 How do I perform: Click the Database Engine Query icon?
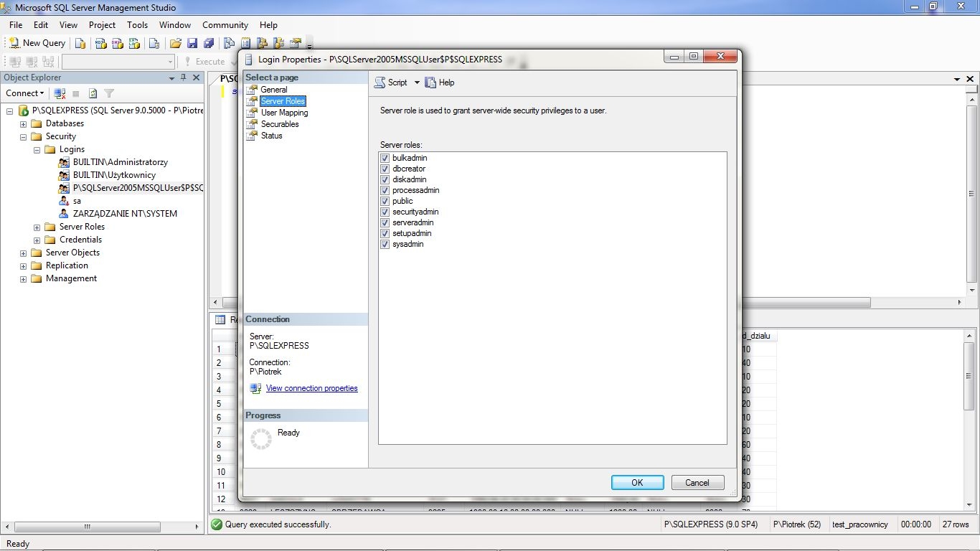coord(80,43)
